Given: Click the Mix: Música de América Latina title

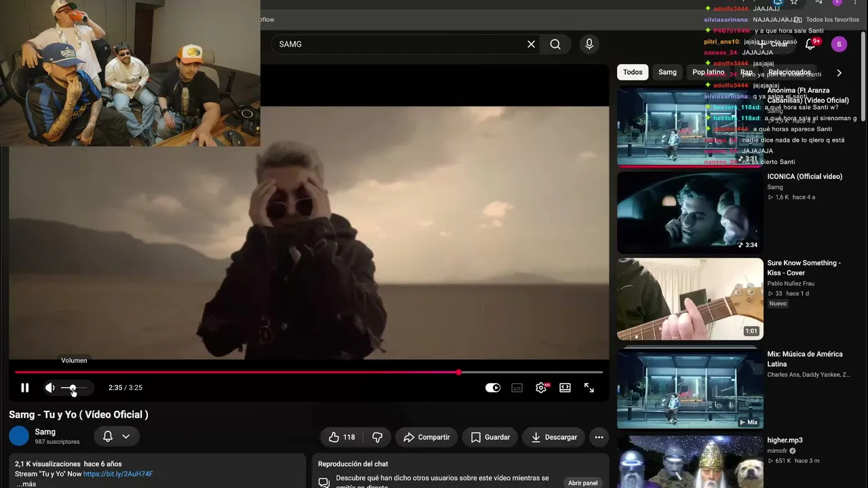Looking at the screenshot, I should click(805, 359).
